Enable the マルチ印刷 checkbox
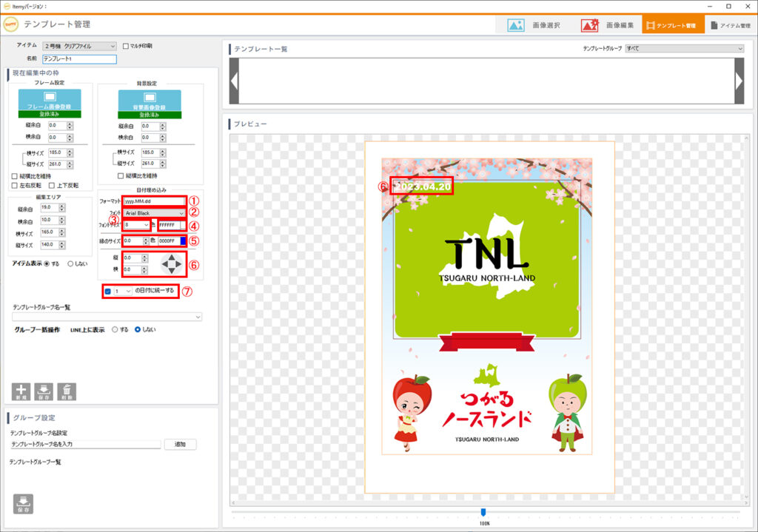Screen dimensions: 758x532 coord(126,46)
